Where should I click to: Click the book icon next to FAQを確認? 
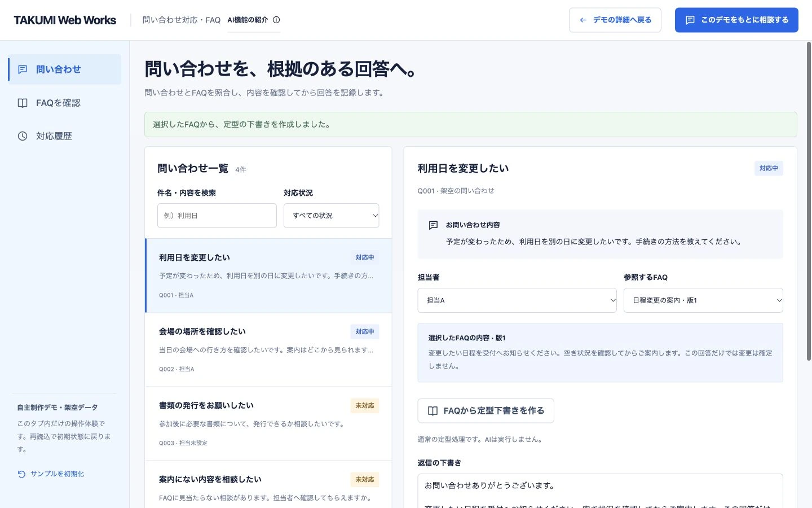[23, 103]
